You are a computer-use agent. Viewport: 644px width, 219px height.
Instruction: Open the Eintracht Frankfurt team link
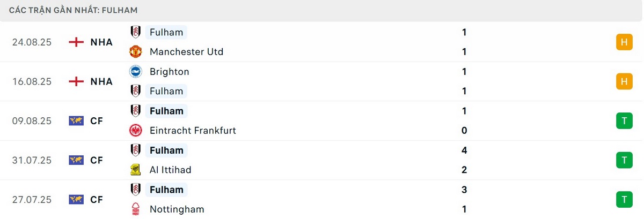pos(193,131)
